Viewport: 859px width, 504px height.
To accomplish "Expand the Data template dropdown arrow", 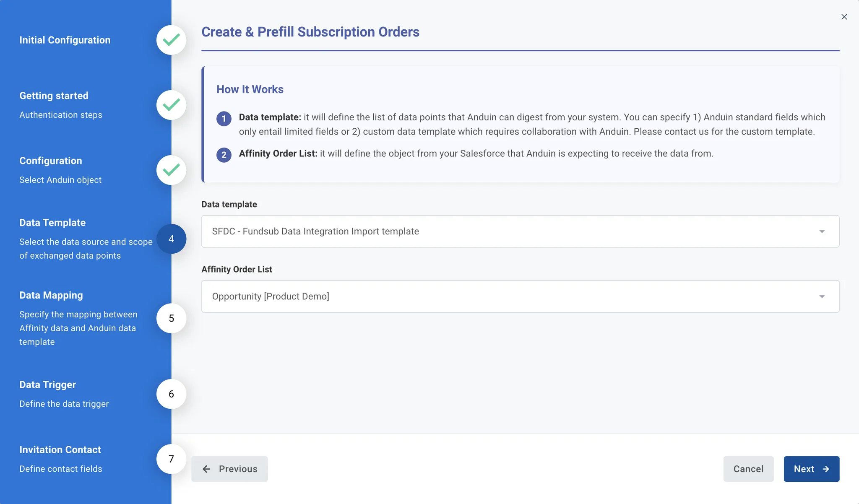I will (x=822, y=231).
